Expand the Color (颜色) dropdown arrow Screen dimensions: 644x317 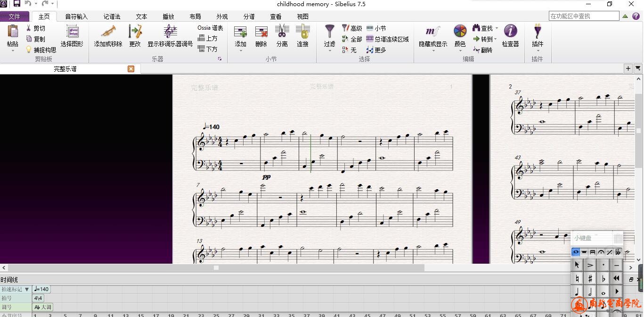pos(460,50)
